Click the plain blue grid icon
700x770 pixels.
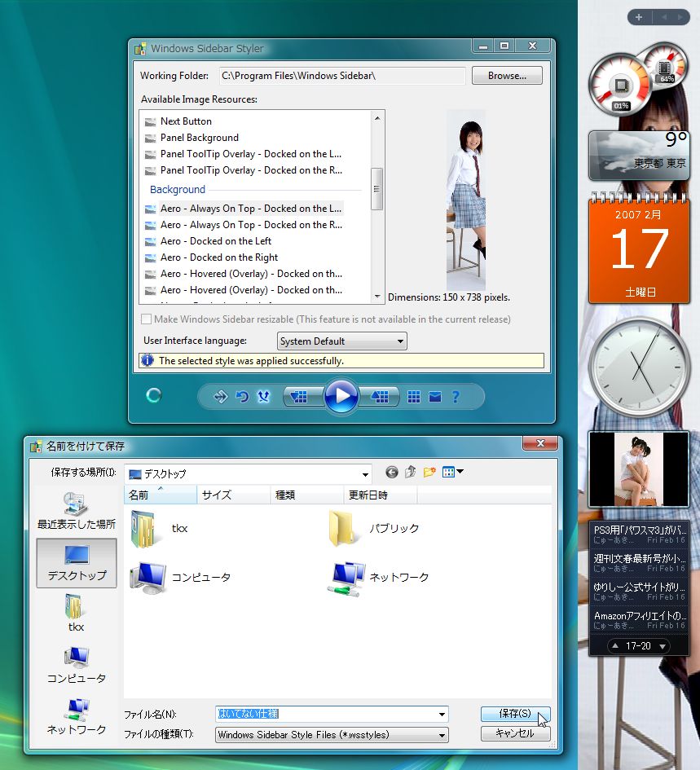[414, 397]
